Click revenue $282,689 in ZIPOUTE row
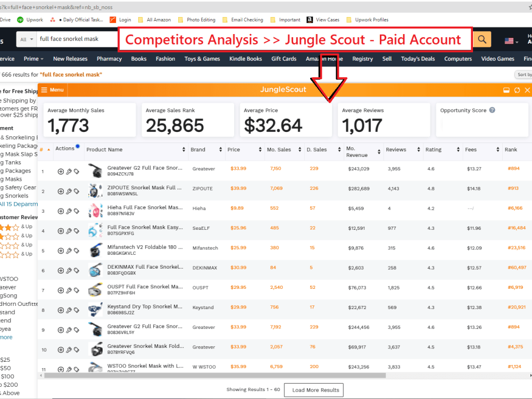Image resolution: width=532 pixels, height=399 pixels. coord(359,189)
